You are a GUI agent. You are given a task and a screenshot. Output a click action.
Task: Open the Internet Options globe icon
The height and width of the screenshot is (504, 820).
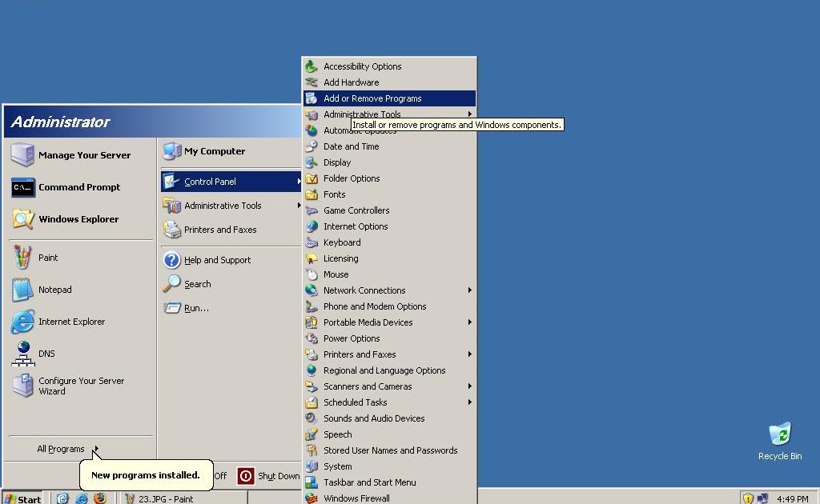312,226
